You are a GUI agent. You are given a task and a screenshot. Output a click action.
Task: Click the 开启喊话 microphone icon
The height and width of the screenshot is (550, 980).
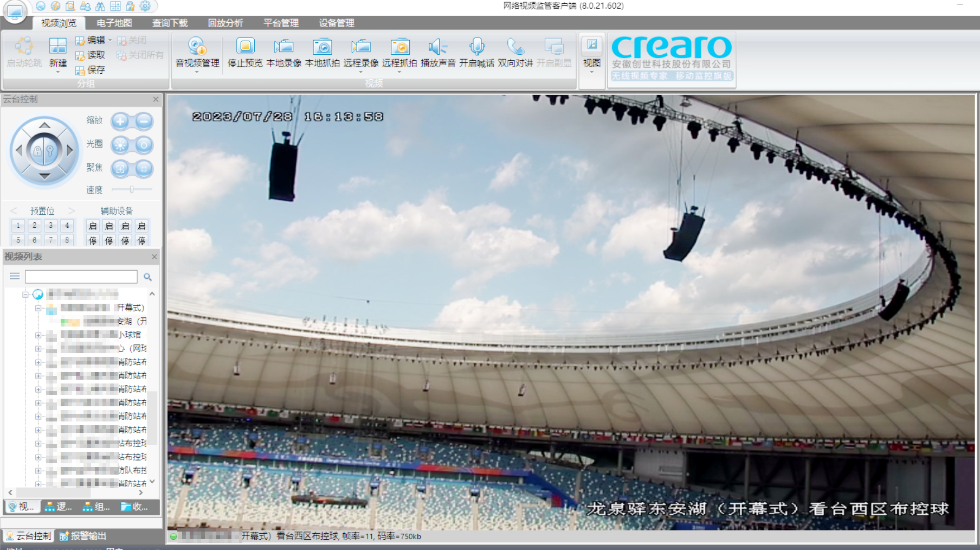(x=476, y=48)
